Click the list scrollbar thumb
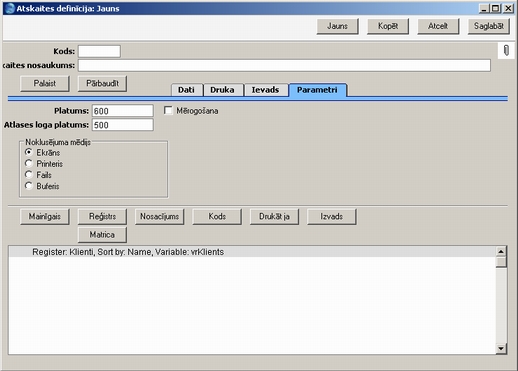 pos(501,262)
